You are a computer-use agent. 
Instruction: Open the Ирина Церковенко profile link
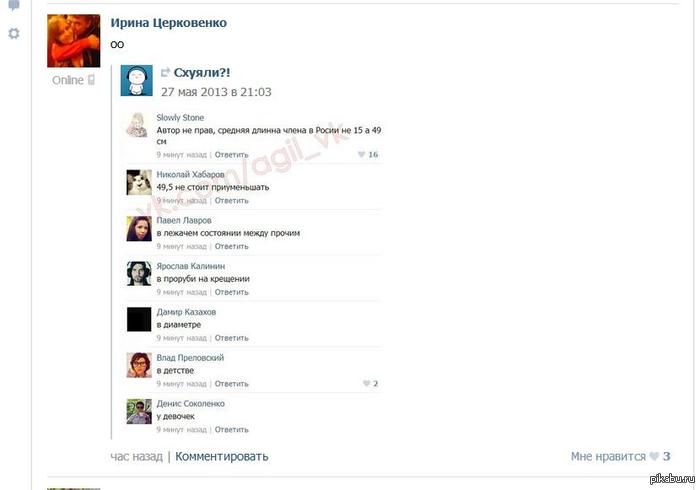click(x=168, y=23)
